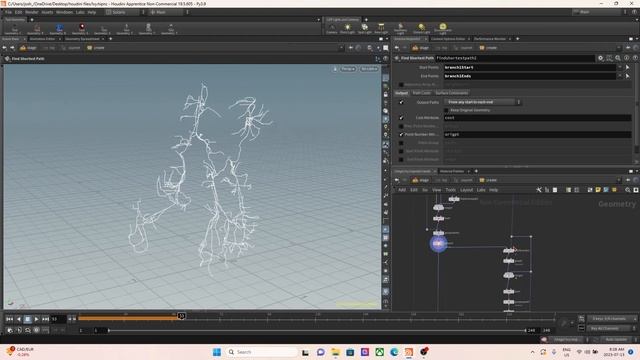Screen dimensions: 640x360
Task: Toggle sticky note icon in network toolbar
Action: click(x=598, y=190)
